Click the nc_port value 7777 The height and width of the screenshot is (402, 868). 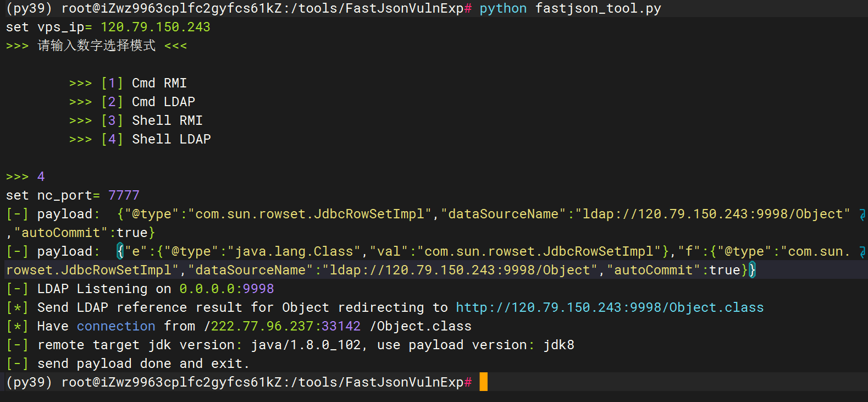coord(124,195)
